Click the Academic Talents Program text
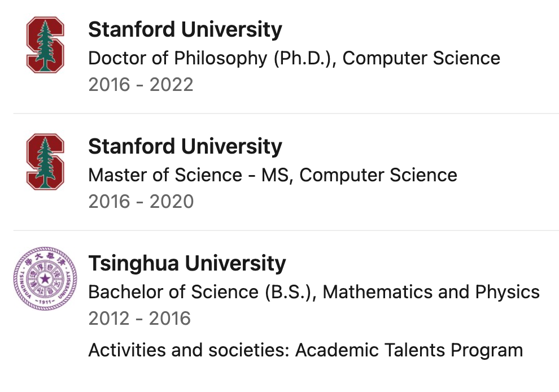The image size is (559, 392). (409, 350)
